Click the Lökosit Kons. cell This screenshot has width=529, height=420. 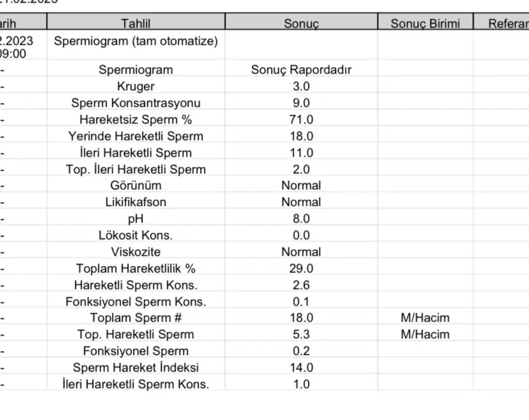135,235
